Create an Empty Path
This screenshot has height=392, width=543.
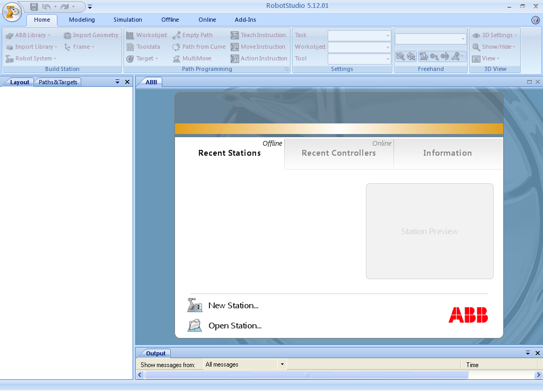192,35
